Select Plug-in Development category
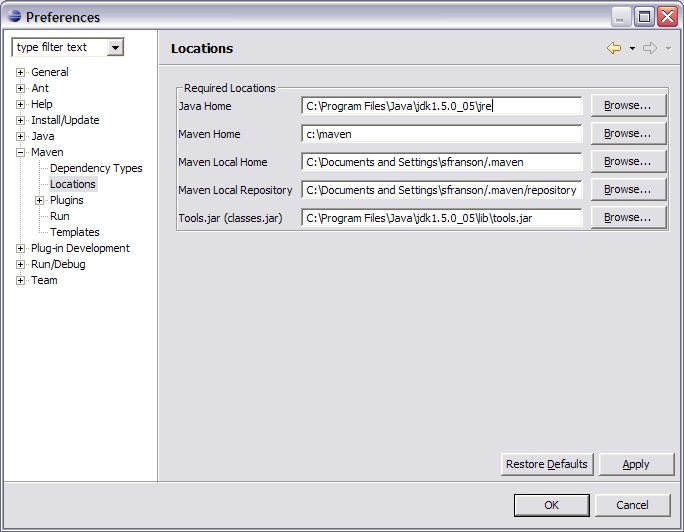Image resolution: width=684 pixels, height=532 pixels. coord(80,248)
